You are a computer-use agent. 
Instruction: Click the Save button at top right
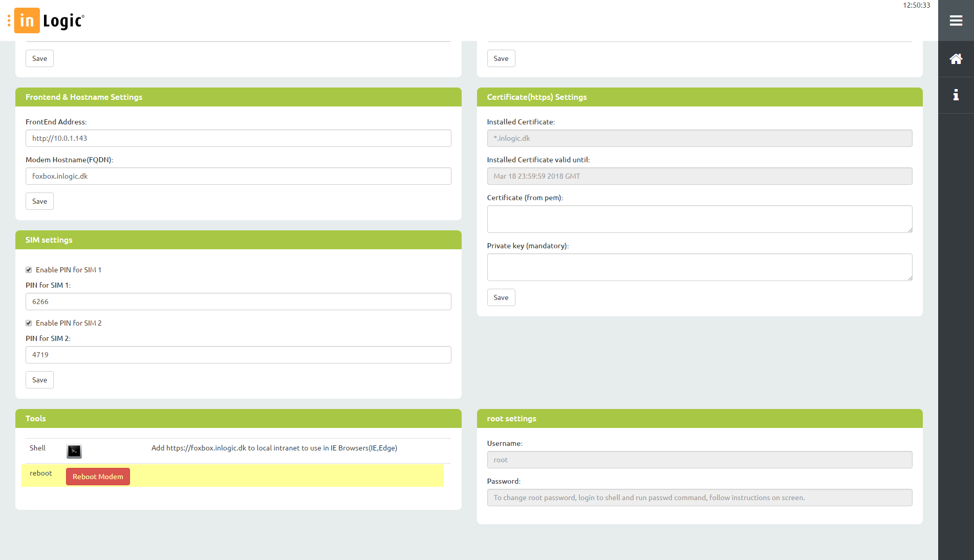[501, 58]
